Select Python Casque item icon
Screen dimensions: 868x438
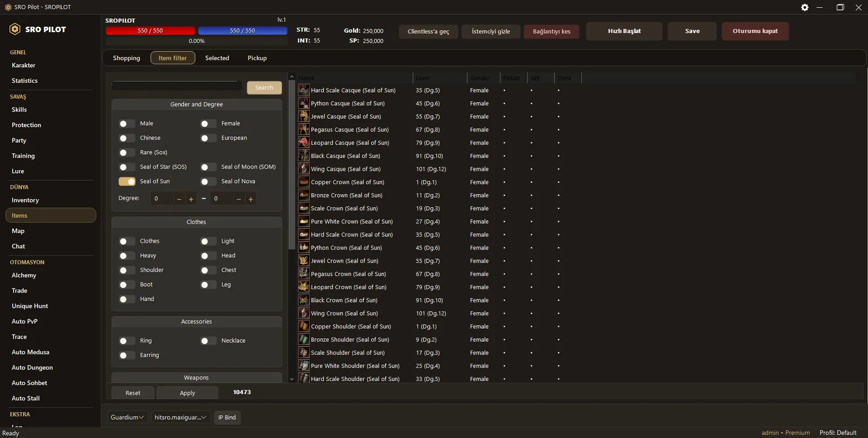click(304, 103)
